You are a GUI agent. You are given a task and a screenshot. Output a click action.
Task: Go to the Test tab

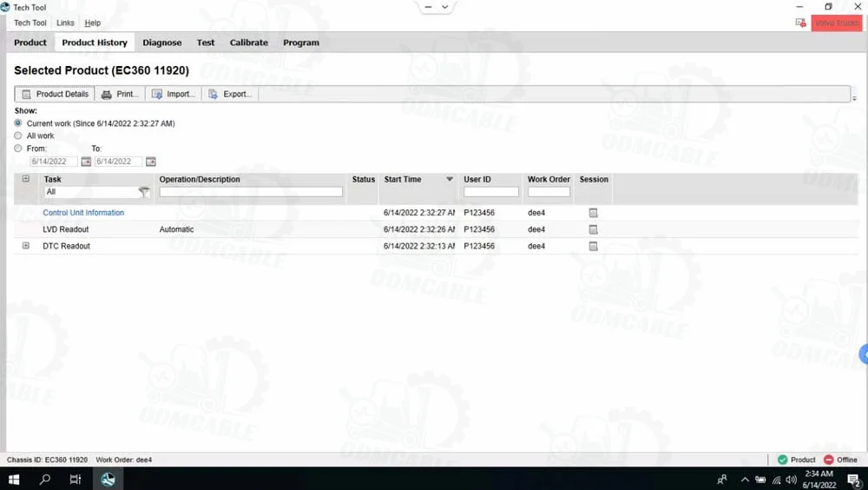pyautogui.click(x=206, y=43)
